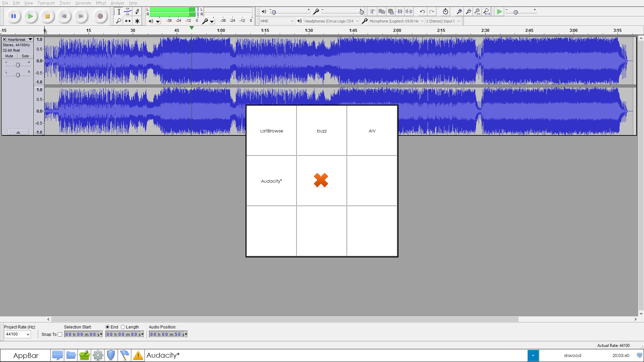Open the File menu

click(x=5, y=3)
